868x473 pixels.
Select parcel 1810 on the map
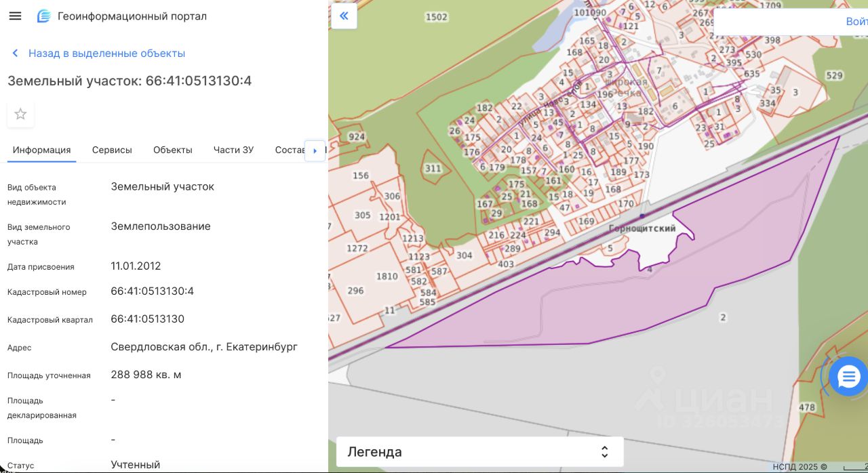[x=387, y=276]
